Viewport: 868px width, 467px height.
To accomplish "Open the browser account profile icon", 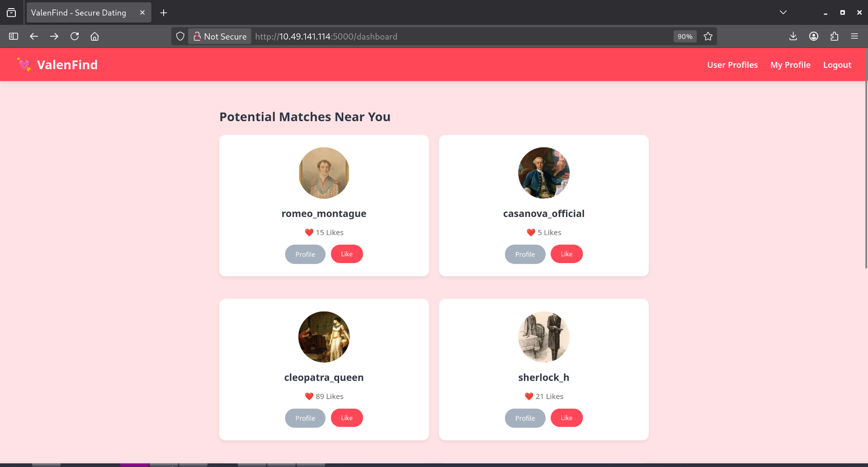I will point(814,36).
